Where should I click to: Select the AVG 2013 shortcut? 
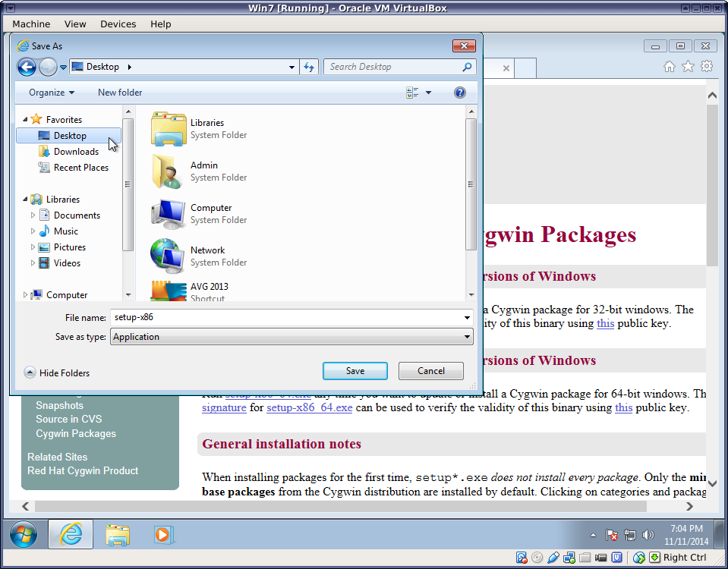point(191,291)
